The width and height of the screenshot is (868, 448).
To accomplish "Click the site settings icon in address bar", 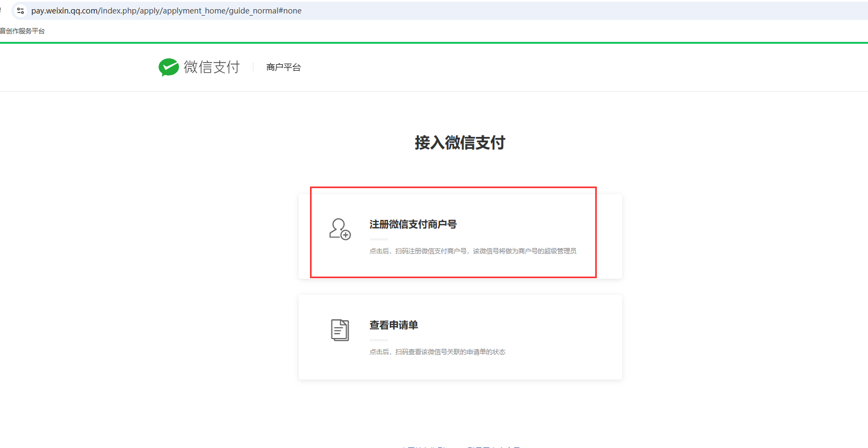I will [x=20, y=11].
